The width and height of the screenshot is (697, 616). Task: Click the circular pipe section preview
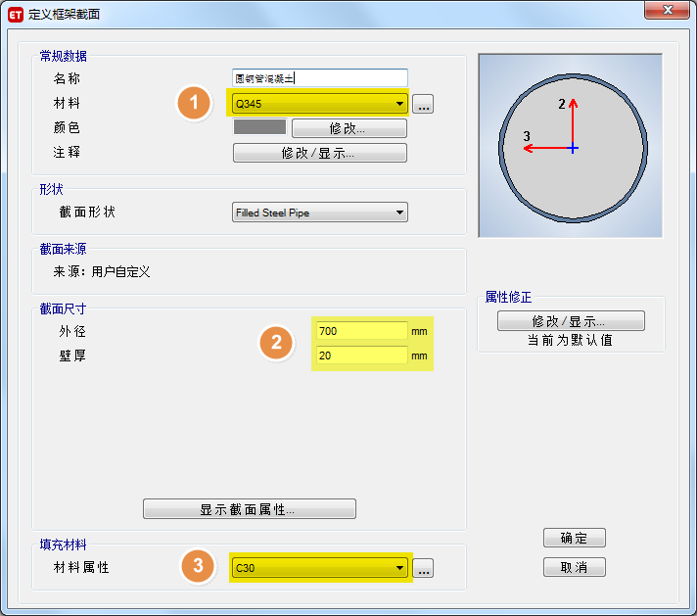pyautogui.click(x=571, y=147)
